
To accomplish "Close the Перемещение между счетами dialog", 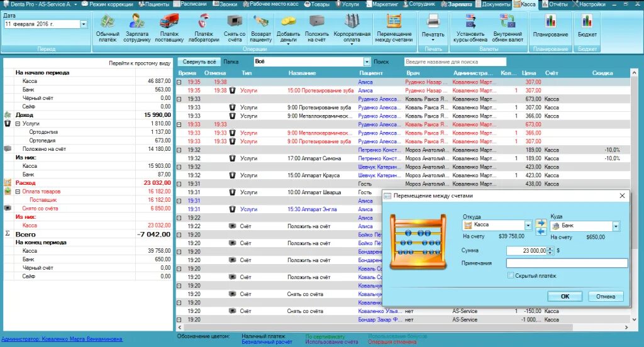I will coord(622,196).
